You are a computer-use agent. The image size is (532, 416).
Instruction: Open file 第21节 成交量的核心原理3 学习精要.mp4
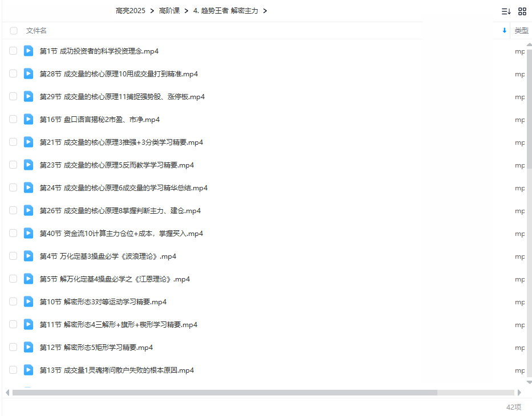click(x=121, y=142)
